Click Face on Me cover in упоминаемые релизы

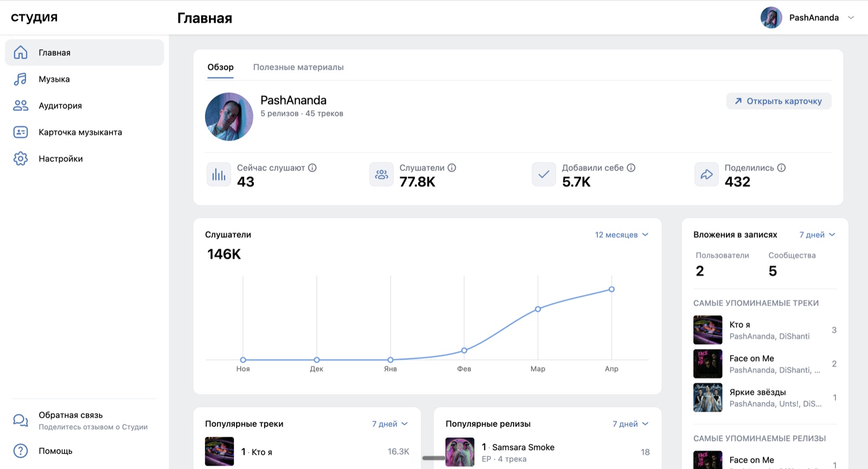coord(708,460)
